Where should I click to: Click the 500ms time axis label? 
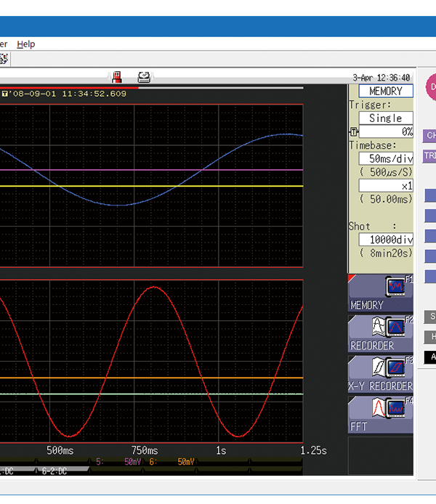[x=60, y=451]
